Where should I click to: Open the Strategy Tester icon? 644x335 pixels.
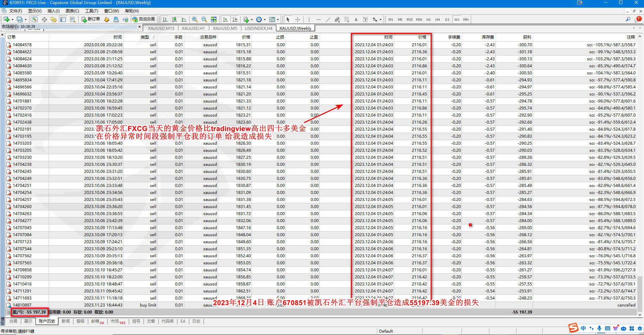pos(72,19)
